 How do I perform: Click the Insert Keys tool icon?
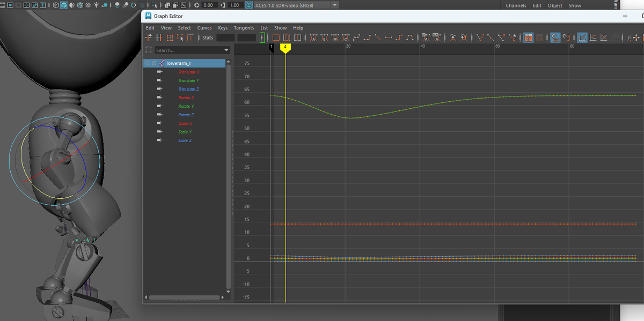tap(159, 38)
